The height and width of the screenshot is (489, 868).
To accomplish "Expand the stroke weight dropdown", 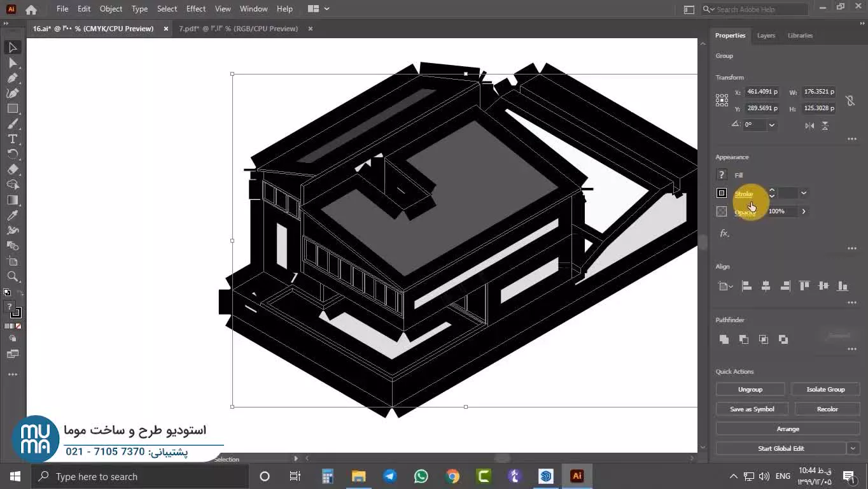I will [x=804, y=194].
